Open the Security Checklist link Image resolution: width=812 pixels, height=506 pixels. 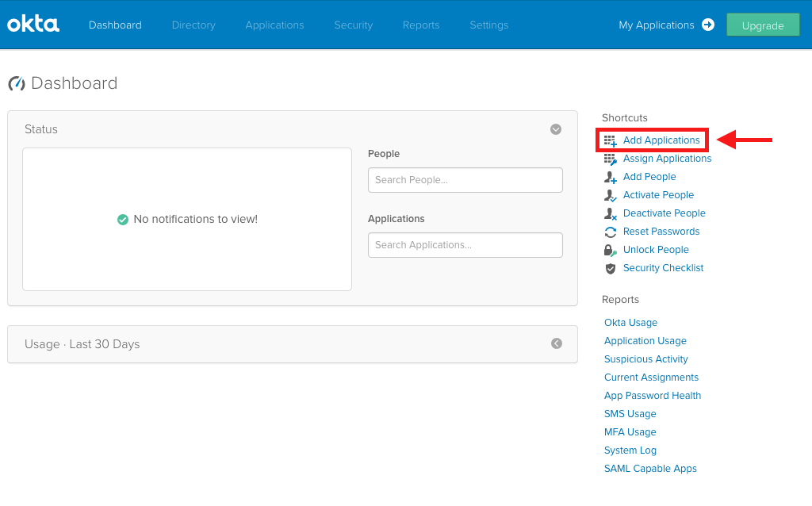(x=664, y=268)
